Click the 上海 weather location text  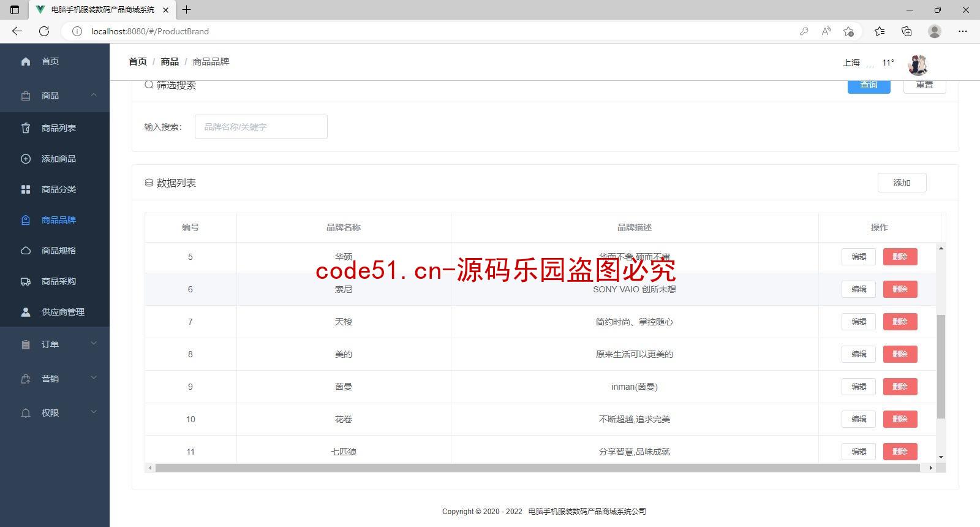click(x=851, y=63)
